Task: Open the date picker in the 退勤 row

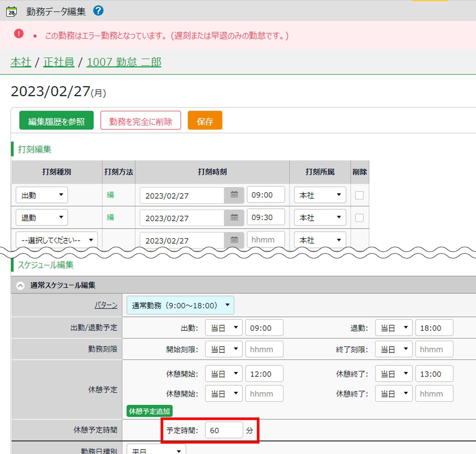Action: point(234,218)
